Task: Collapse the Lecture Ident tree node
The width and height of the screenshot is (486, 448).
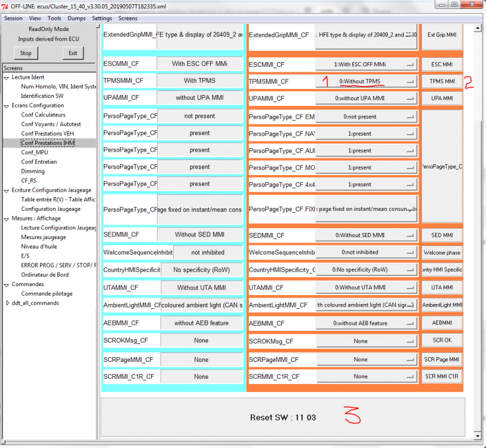Action: (7, 78)
